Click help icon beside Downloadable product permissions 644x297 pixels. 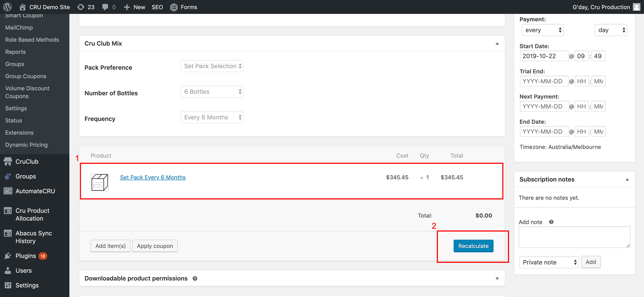tap(195, 279)
